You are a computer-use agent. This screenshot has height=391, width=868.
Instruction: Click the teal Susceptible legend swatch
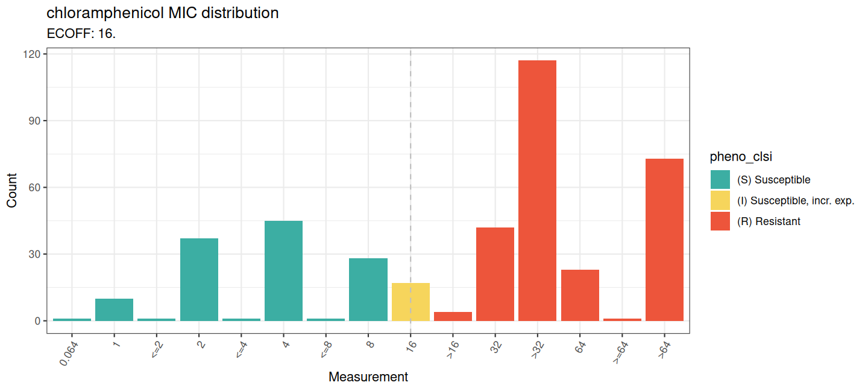click(x=720, y=179)
